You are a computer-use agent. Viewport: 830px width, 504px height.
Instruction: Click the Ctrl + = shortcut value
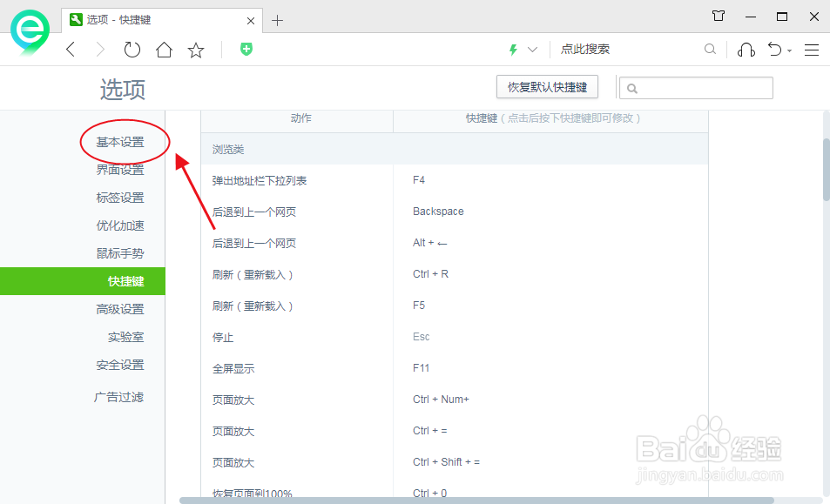coord(430,431)
